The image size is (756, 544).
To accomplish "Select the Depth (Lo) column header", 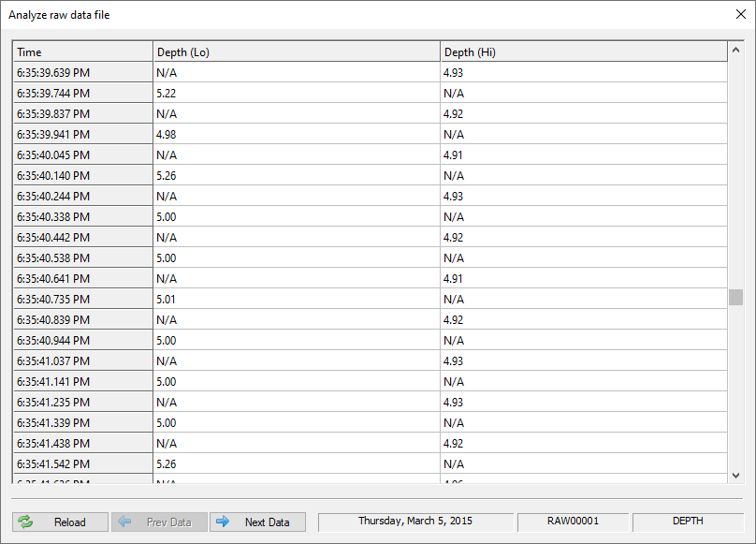I will tap(297, 51).
